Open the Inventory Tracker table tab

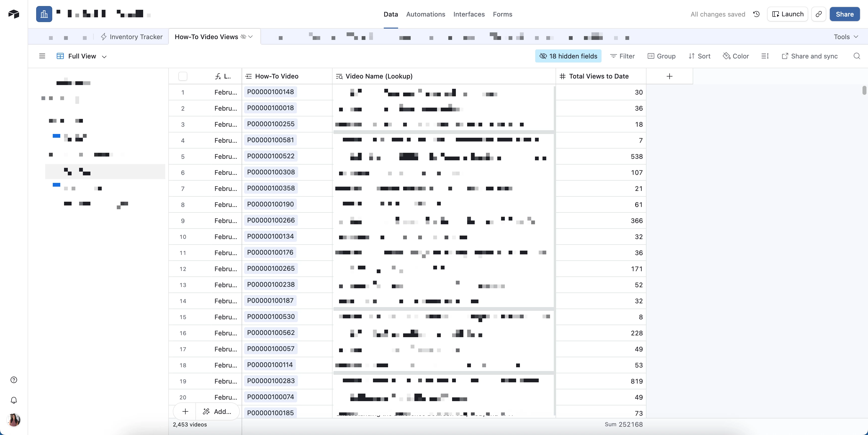coord(132,37)
